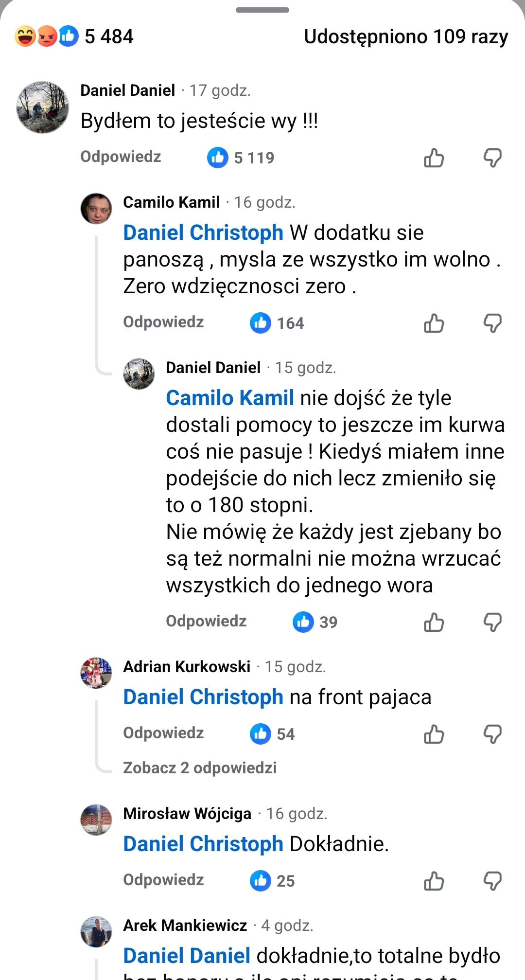The width and height of the screenshot is (525, 980).
Task: Dislike Daniel Daniel's top comment
Action: (492, 158)
